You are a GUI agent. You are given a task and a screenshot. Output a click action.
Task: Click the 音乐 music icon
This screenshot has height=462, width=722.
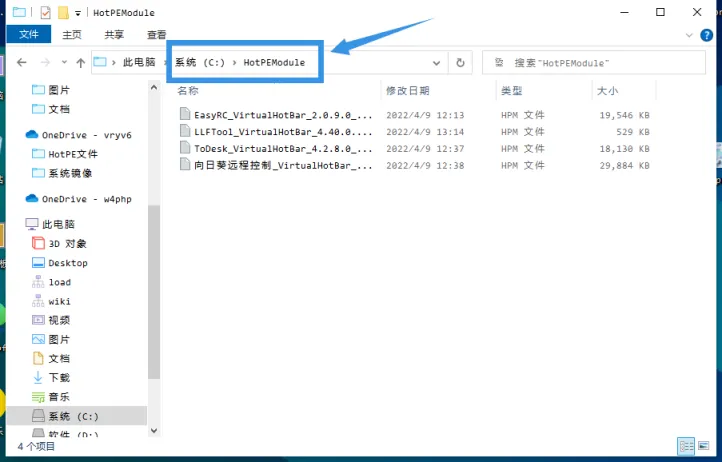[38, 397]
